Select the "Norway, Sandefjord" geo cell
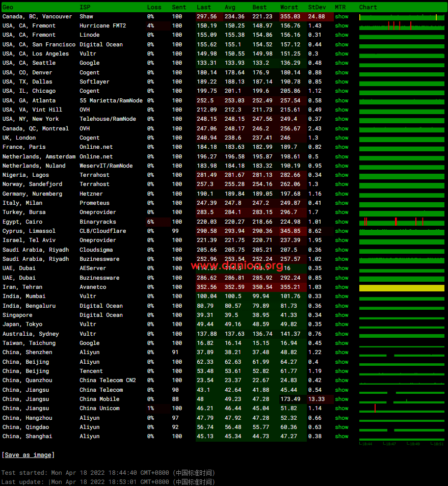The width and height of the screenshot is (448, 486). click(x=32, y=184)
